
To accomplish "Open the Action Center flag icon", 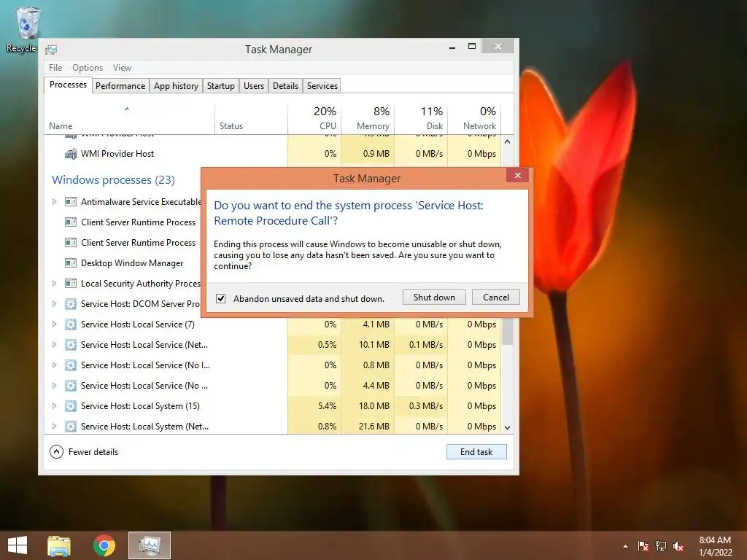I will pyautogui.click(x=643, y=546).
